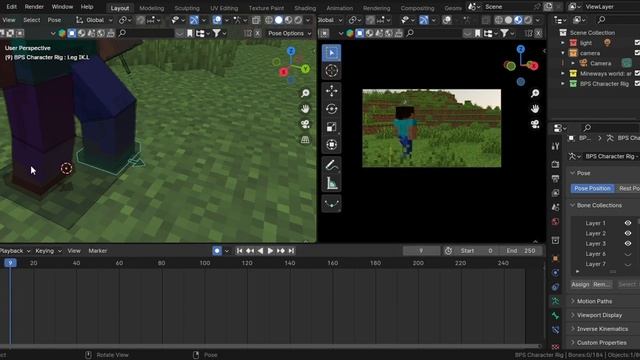Open the Bone properties tab
Screen dimensions: 640x360
coord(556,316)
